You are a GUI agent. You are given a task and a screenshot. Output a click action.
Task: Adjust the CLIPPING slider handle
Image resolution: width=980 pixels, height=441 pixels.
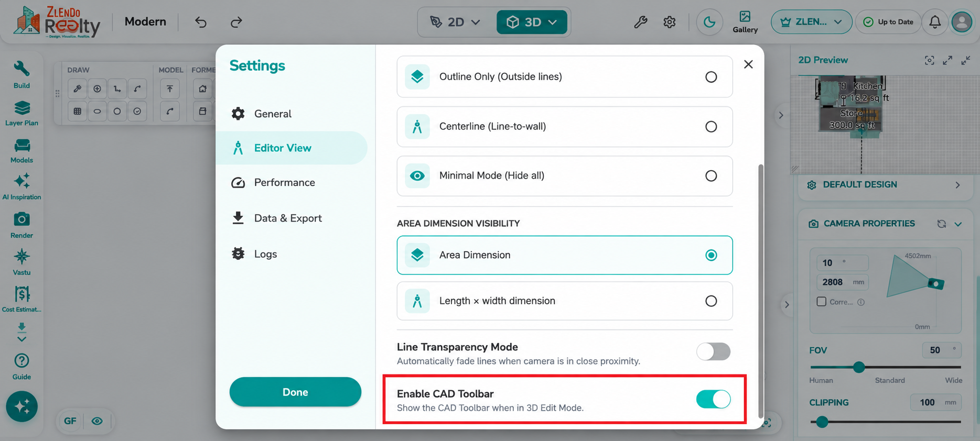click(x=822, y=422)
